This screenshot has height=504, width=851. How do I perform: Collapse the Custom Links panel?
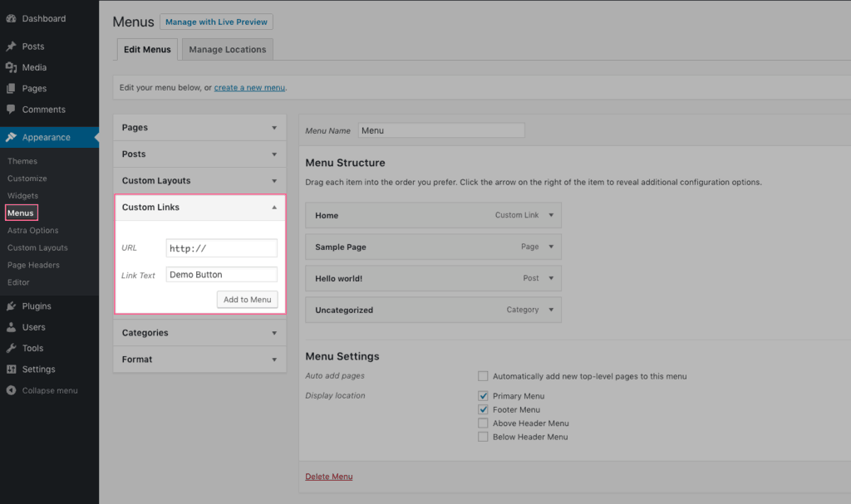274,208
